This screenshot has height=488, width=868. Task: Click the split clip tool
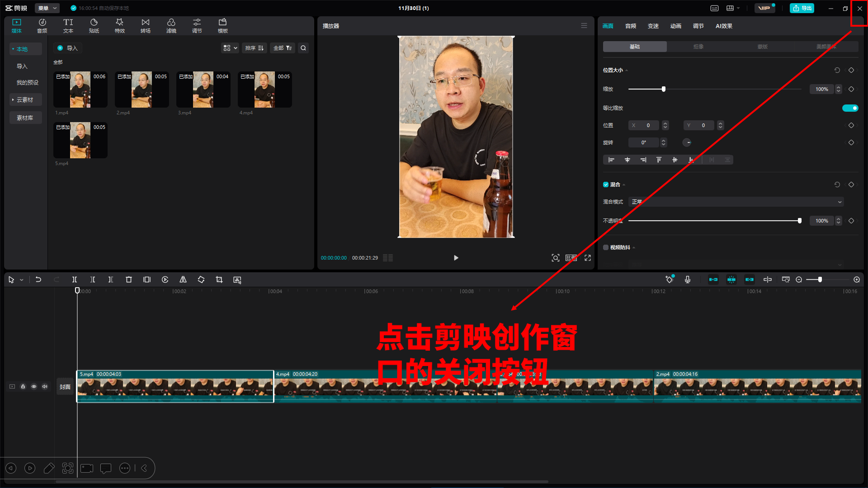[x=75, y=280]
